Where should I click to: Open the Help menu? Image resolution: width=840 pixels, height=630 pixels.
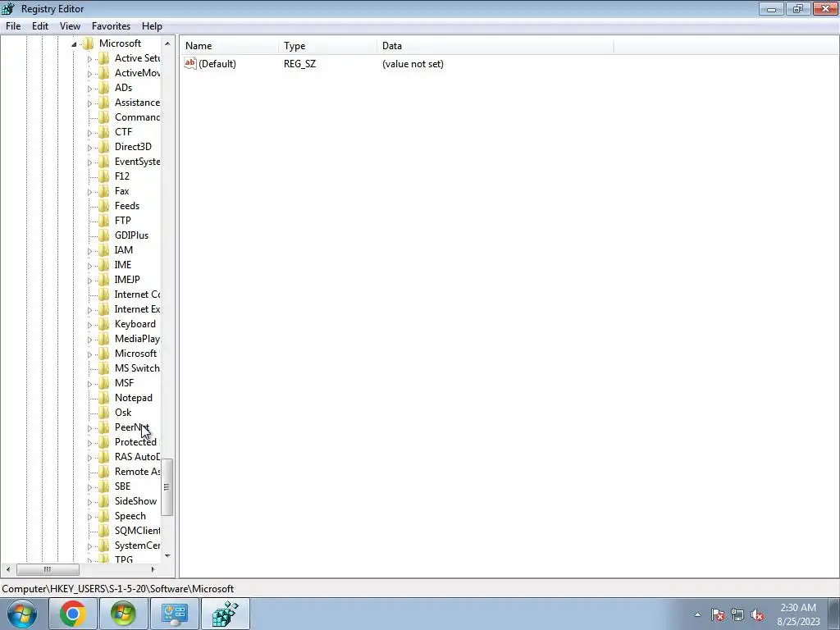tap(152, 26)
